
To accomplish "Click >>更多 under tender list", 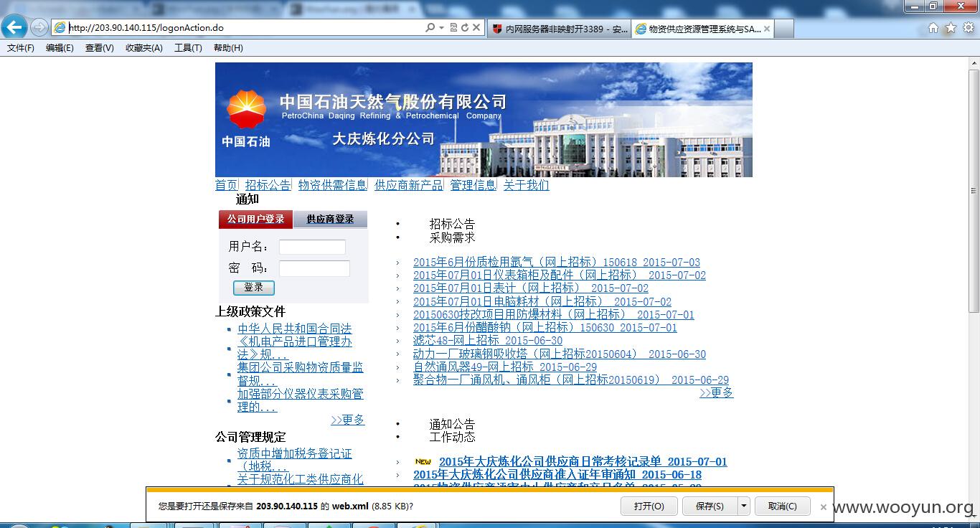I will point(717,392).
